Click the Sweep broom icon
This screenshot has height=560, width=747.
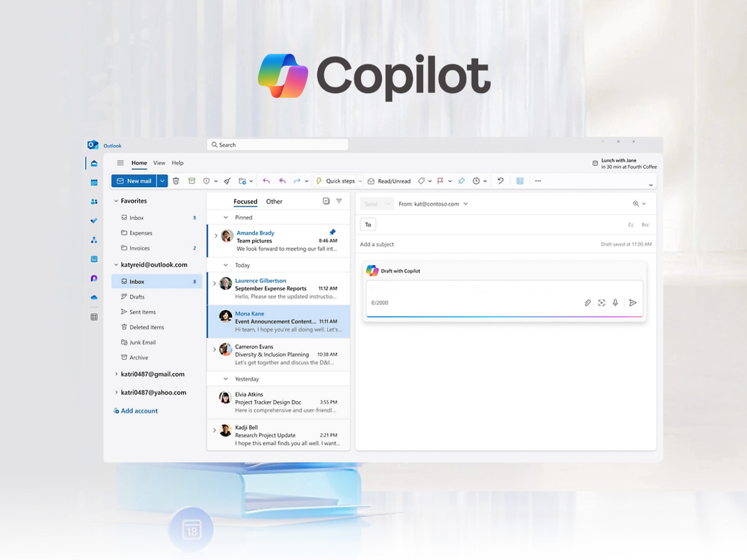click(227, 181)
